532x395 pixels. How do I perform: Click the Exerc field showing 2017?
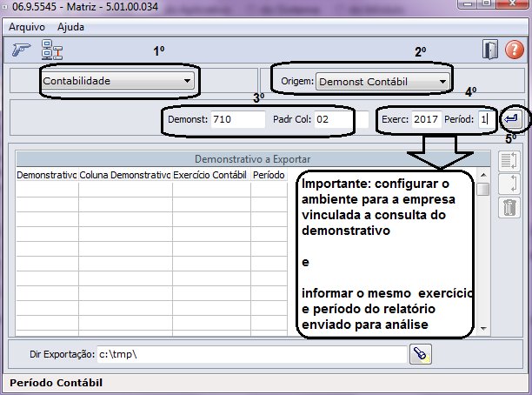click(427, 119)
